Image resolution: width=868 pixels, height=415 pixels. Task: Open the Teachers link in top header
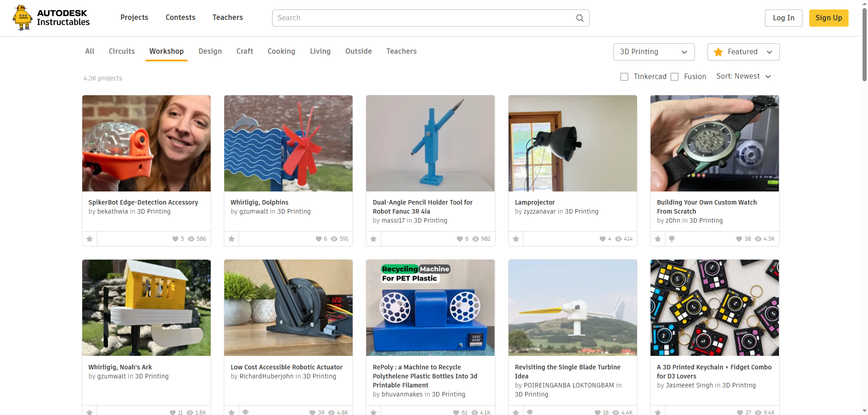pyautogui.click(x=228, y=18)
